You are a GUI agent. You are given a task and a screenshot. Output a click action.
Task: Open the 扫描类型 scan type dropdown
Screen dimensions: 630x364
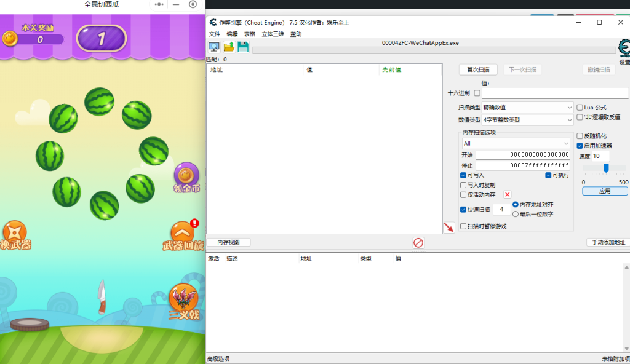tap(527, 108)
